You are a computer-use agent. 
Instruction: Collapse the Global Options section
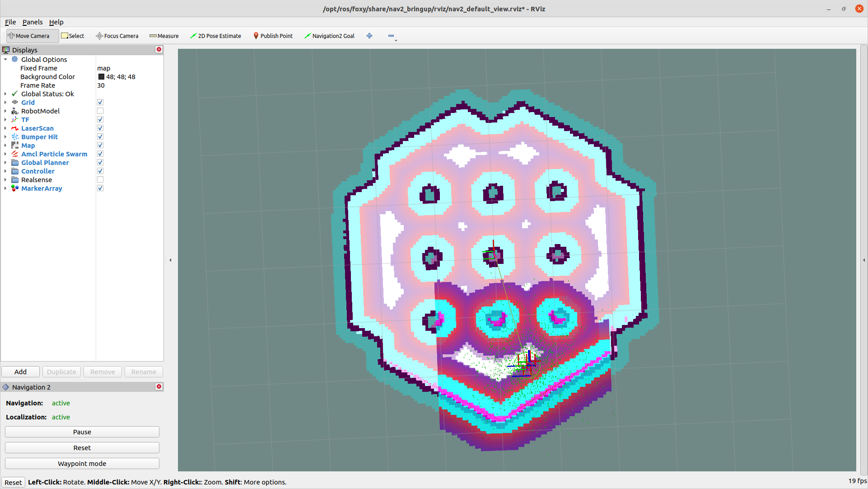[x=5, y=60]
